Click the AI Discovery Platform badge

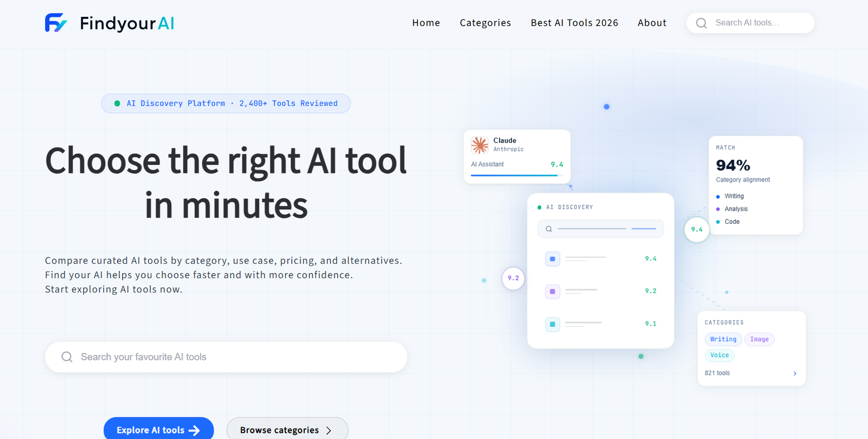point(226,104)
